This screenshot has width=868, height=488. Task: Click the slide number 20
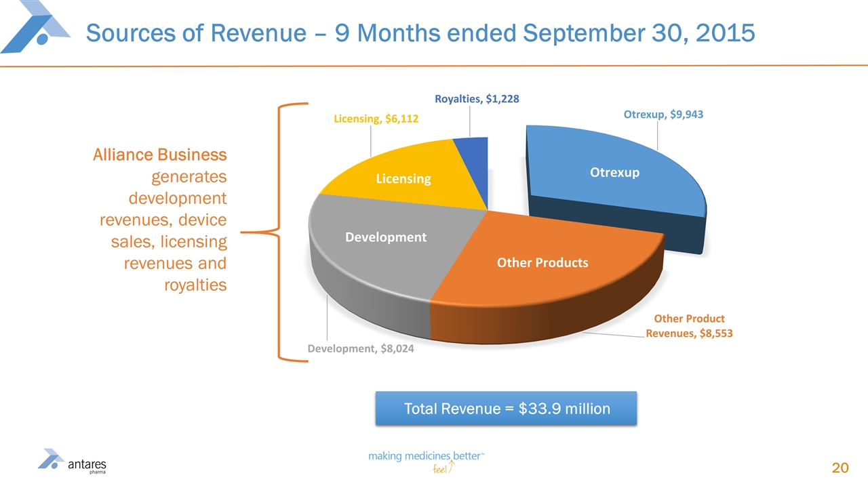(840, 468)
